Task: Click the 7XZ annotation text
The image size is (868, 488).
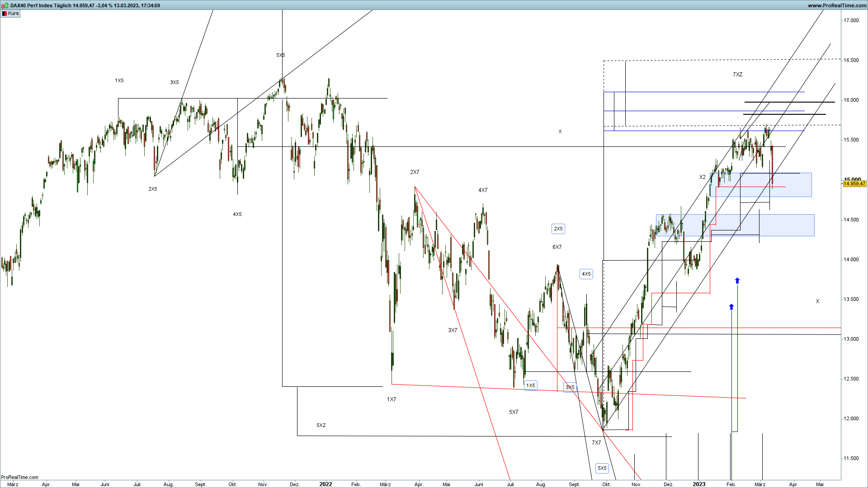Action: (x=737, y=75)
